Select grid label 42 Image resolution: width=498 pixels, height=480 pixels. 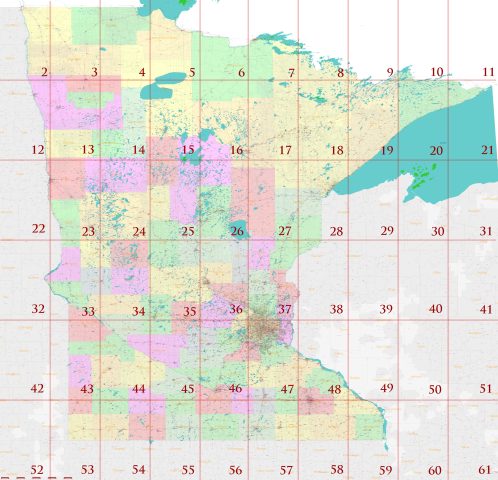[x=37, y=388]
